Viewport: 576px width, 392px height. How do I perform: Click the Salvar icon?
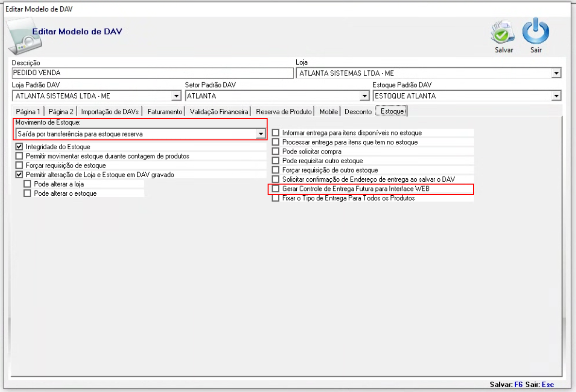(503, 33)
